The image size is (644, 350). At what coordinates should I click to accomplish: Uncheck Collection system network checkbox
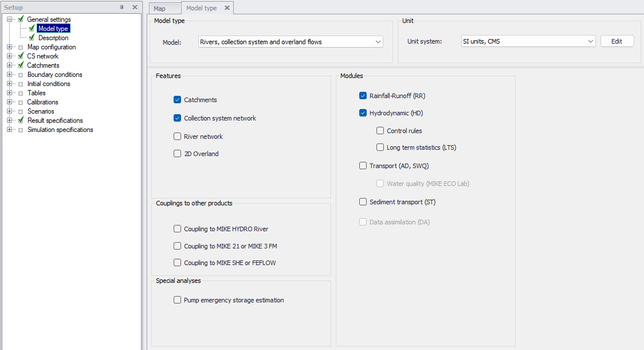coord(178,118)
